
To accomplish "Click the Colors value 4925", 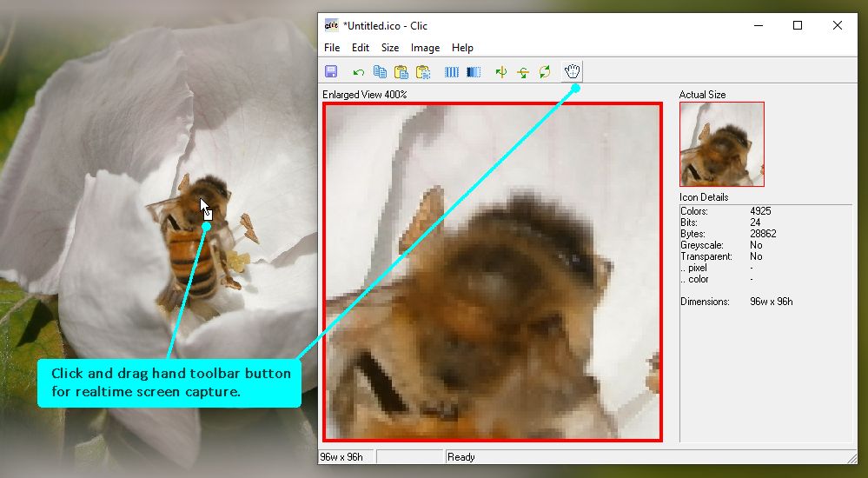I will 760,211.
